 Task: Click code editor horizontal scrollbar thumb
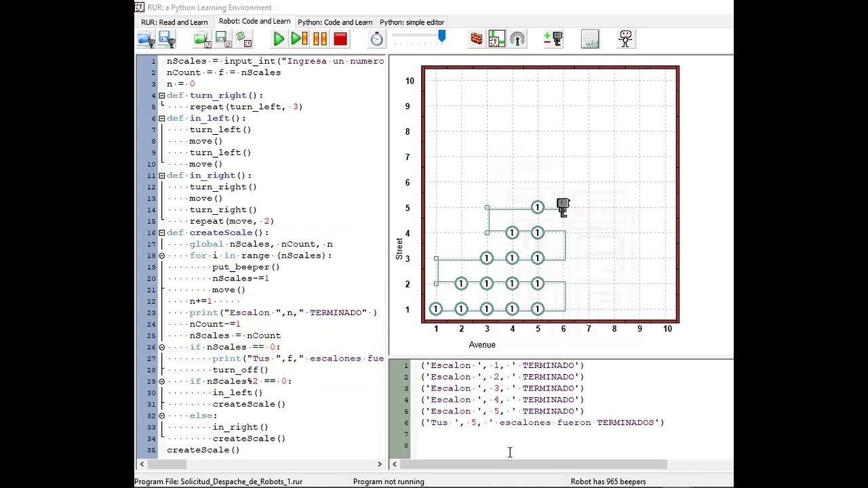167,464
